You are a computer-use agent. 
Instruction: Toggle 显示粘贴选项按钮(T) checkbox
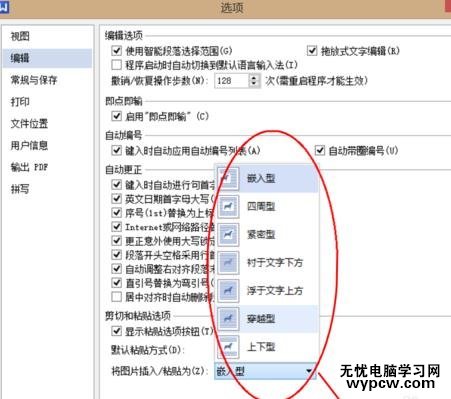pyautogui.click(x=116, y=331)
